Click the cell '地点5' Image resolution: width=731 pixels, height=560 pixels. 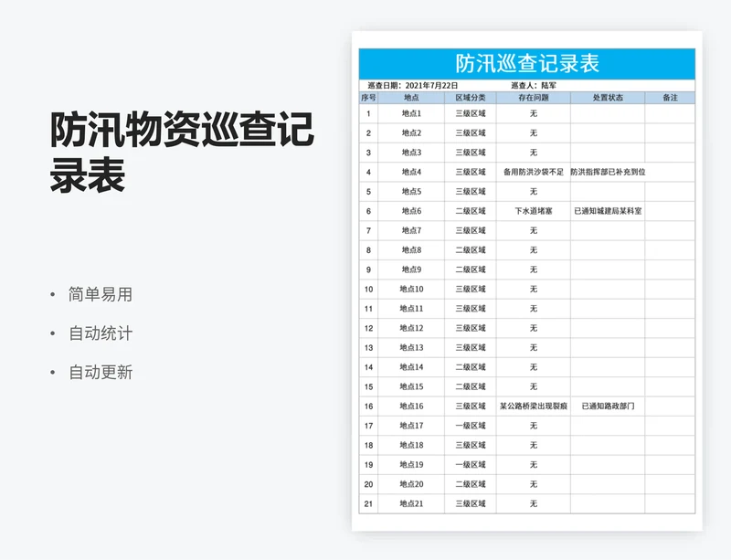point(411,192)
